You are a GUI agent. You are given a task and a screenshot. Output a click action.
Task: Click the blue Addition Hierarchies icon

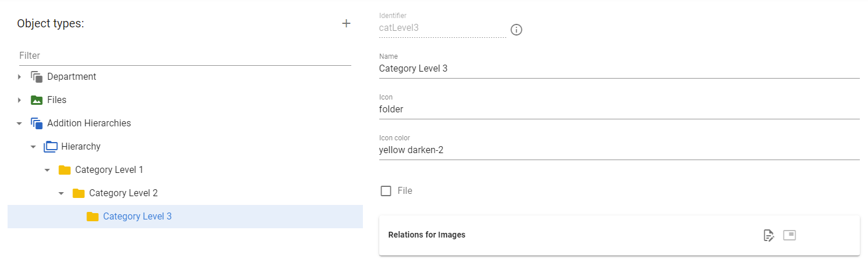37,123
